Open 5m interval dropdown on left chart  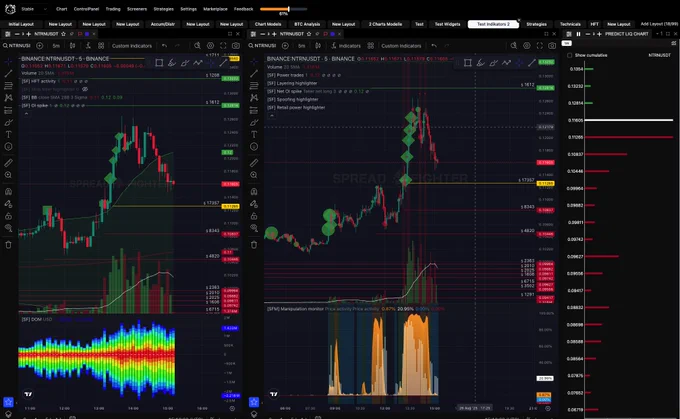pyautogui.click(x=56, y=46)
